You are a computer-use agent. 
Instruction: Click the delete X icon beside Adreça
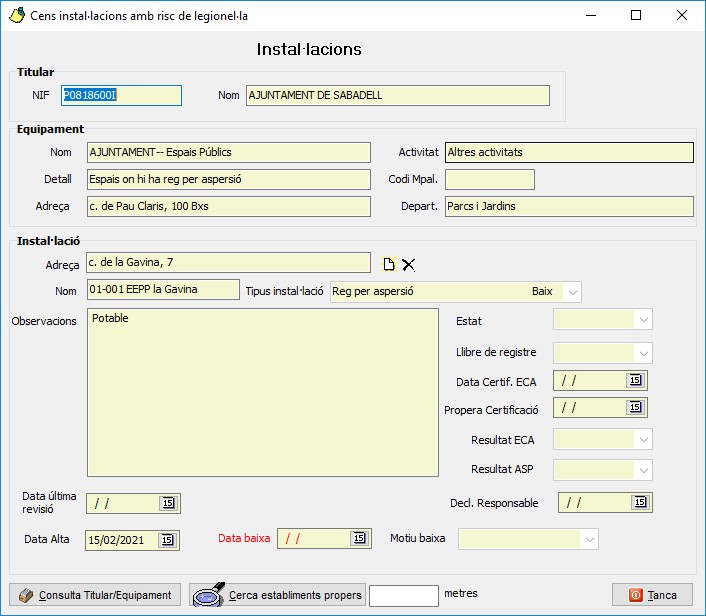point(408,264)
